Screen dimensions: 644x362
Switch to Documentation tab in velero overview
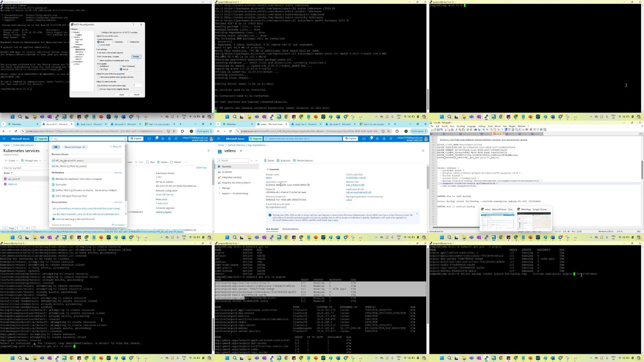pyautogui.click(x=290, y=229)
